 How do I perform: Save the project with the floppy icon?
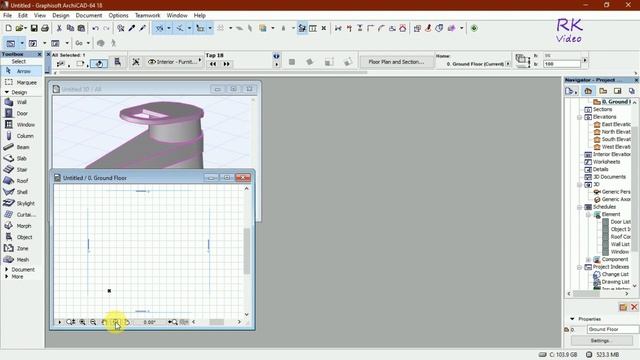tap(34, 28)
